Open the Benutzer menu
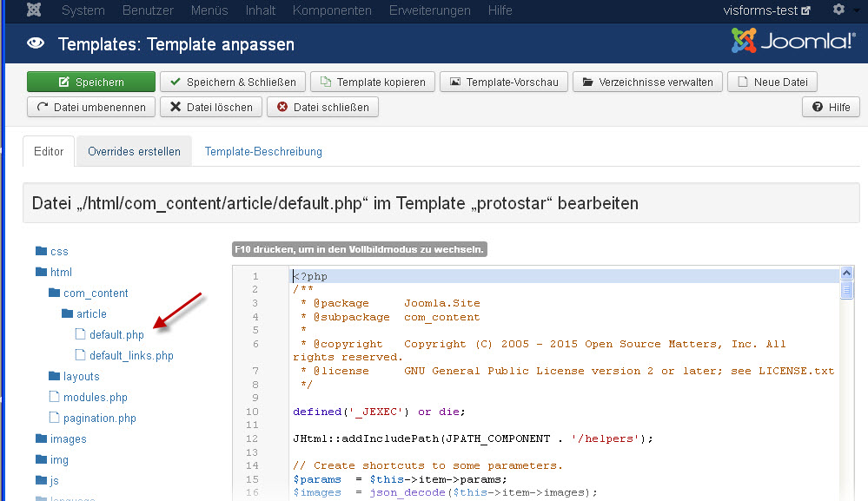Screen dimensions: 868x501 pos(148,10)
